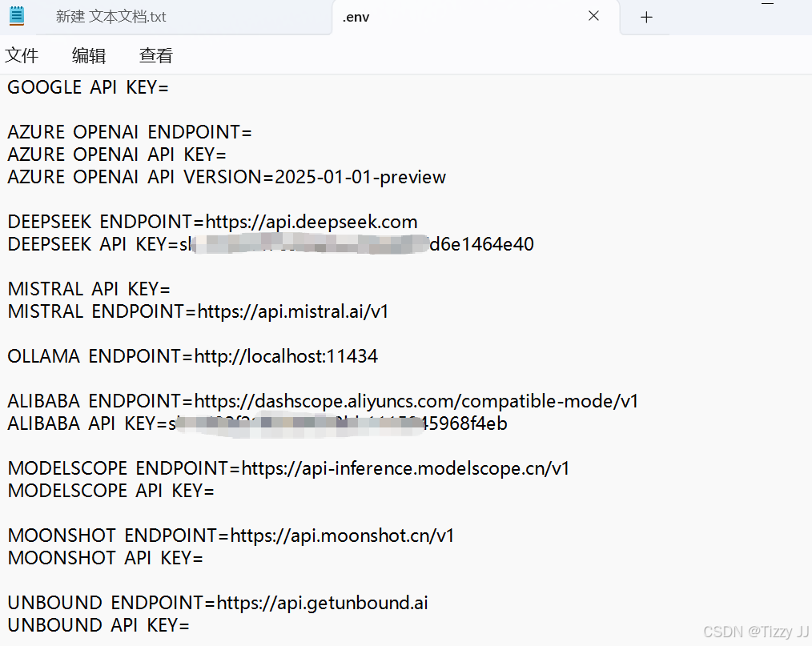This screenshot has height=646, width=812.
Task: Click the DEEPSEEK_ENDPOINT=https://api.deepseek.com line
Action: coord(212,222)
